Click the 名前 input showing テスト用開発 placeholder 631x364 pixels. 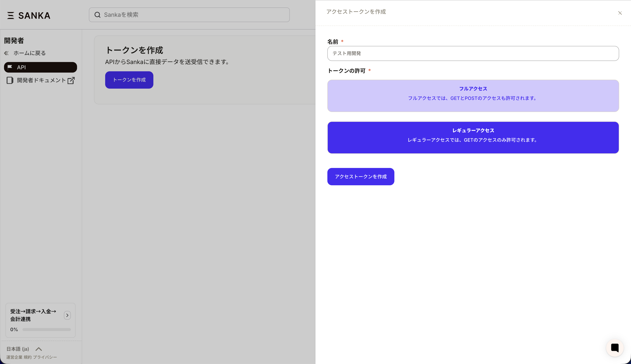point(473,53)
